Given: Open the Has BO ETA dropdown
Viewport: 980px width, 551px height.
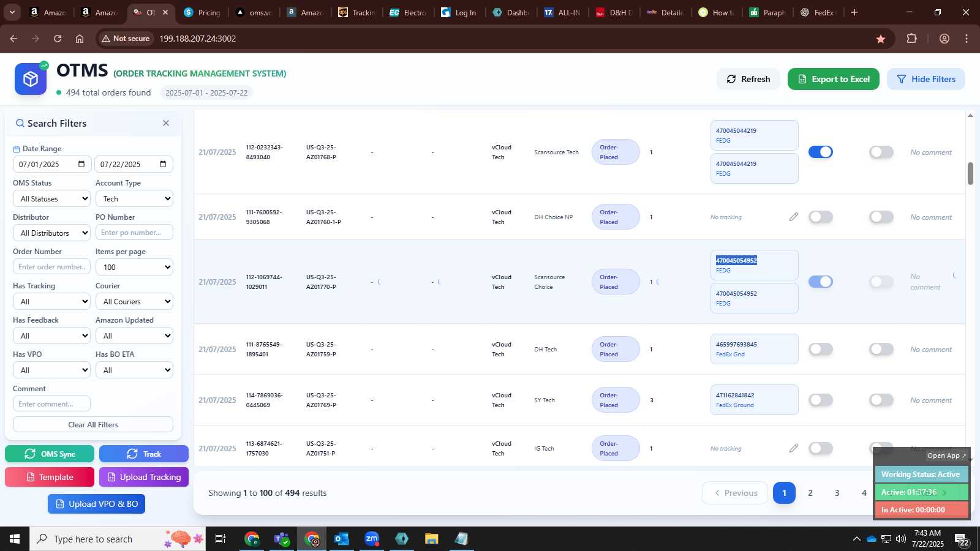Looking at the screenshot, I should tap(134, 370).
